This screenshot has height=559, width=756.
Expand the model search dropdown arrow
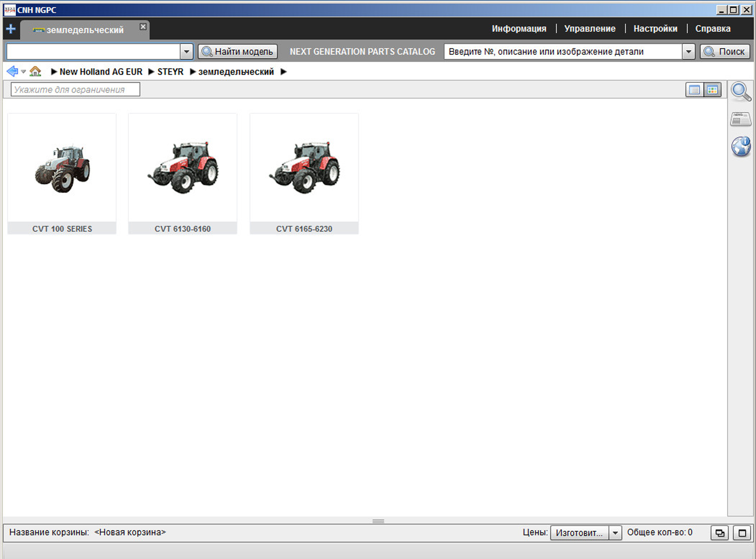point(186,51)
